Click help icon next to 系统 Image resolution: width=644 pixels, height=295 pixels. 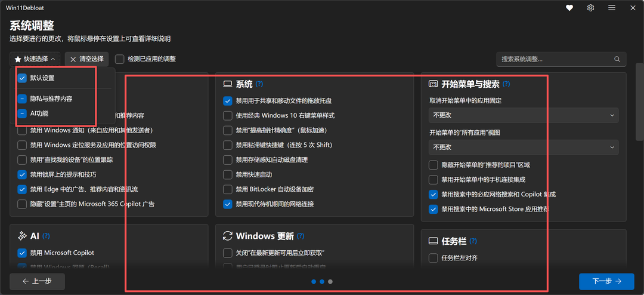(x=259, y=84)
